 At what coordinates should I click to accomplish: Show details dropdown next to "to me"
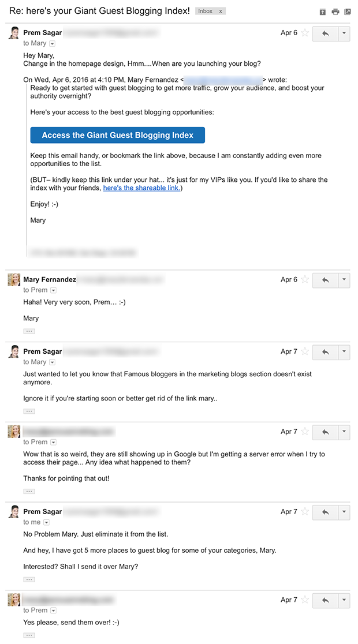point(46,522)
